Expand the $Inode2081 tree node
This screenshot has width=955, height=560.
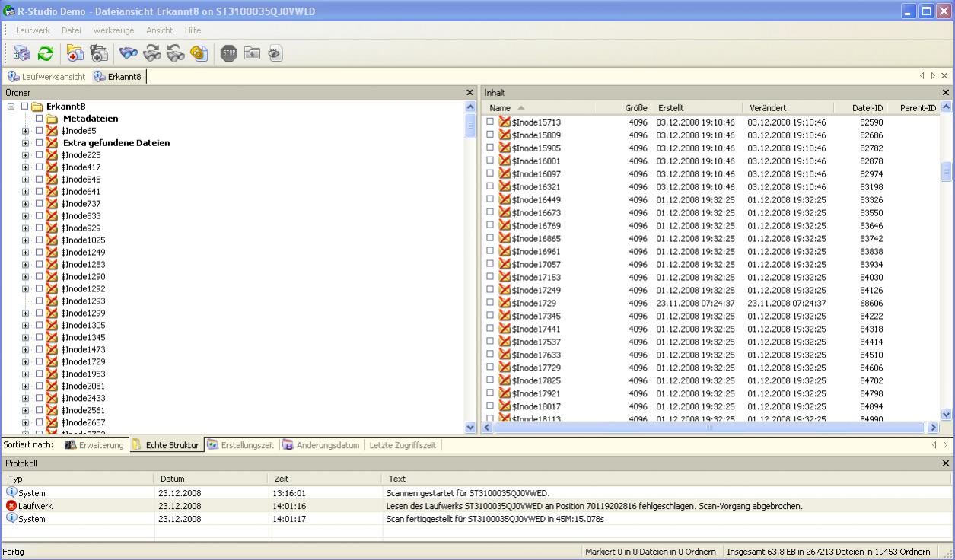(x=26, y=387)
